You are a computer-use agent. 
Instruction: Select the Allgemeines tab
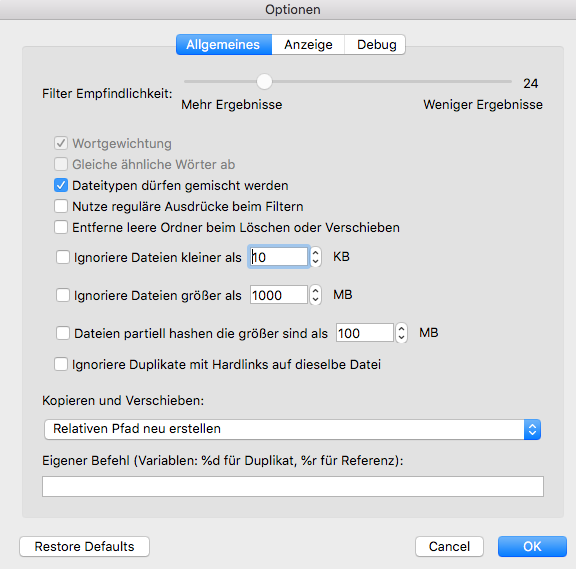point(224,44)
